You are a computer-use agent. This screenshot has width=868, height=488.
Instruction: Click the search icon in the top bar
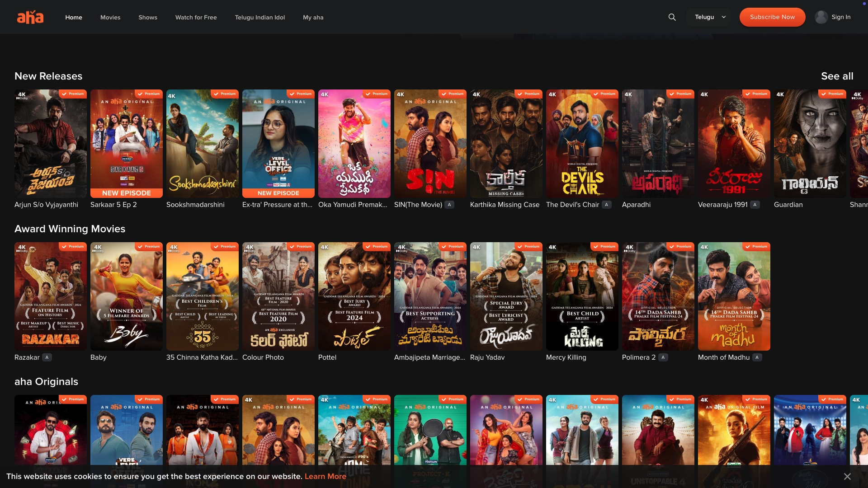(672, 17)
